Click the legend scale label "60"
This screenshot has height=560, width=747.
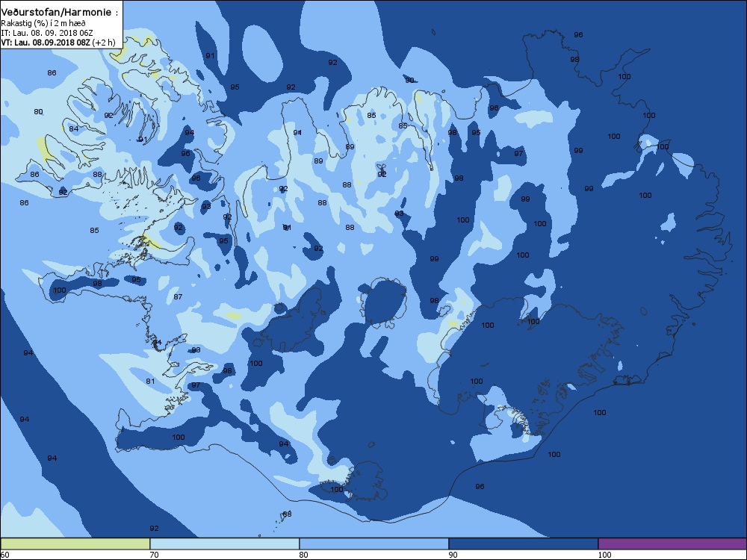[4, 555]
